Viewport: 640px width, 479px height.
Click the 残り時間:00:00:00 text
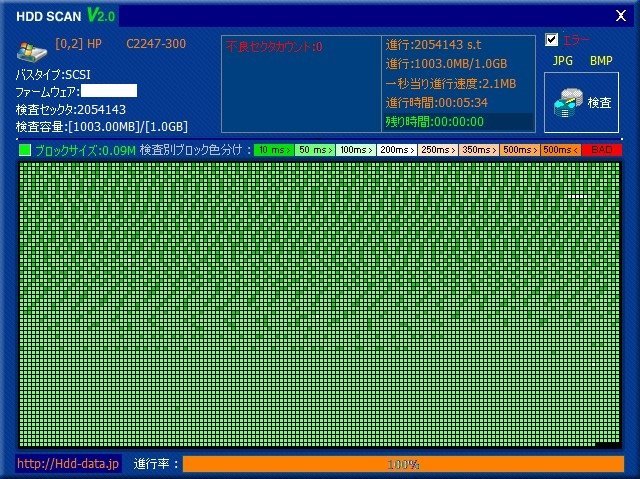click(435, 122)
